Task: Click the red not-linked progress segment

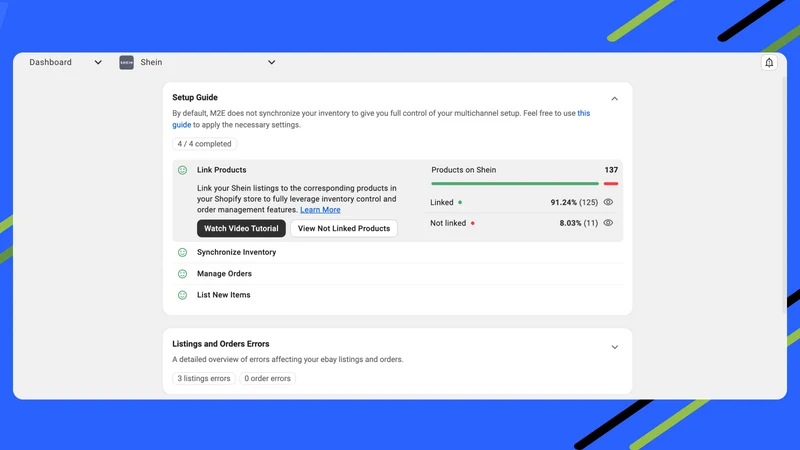Action: click(611, 184)
